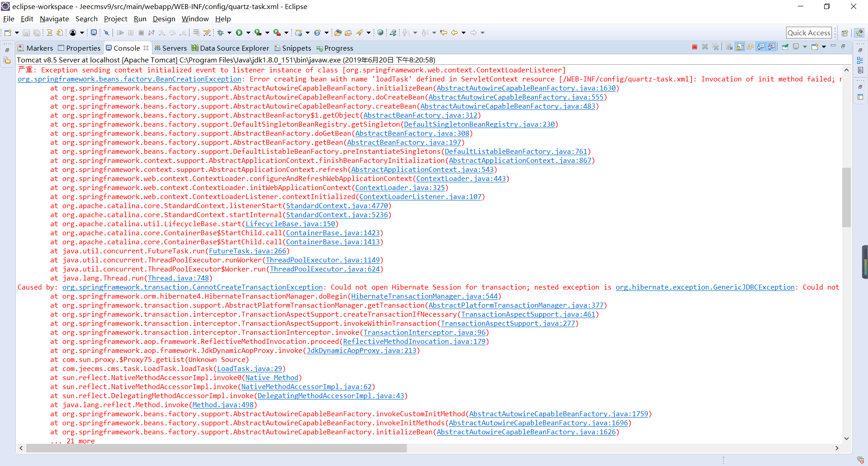
Task: Expand the Run button dropdown arrow
Action: [x=248, y=33]
